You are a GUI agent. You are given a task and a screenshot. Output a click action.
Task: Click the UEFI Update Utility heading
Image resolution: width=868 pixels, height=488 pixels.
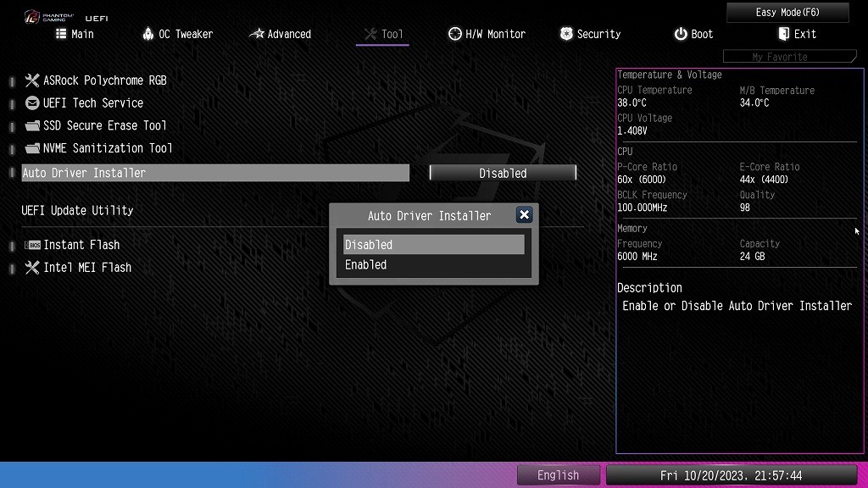click(77, 210)
